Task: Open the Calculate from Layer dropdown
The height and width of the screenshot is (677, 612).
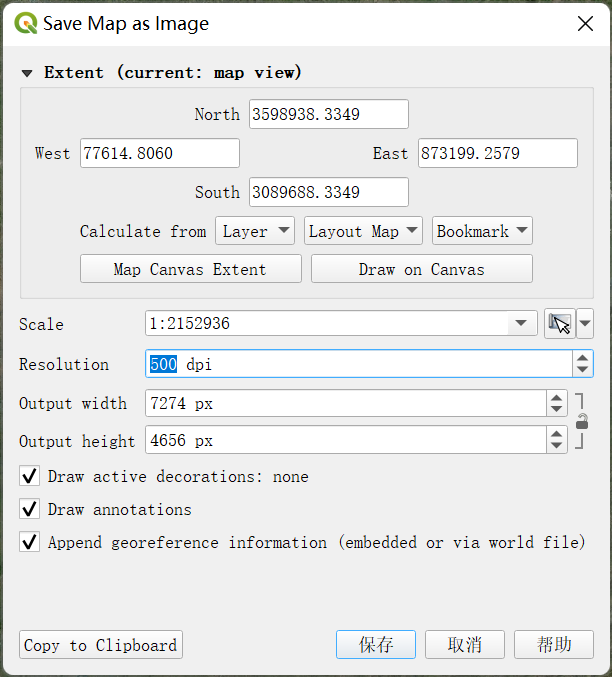Action: [x=255, y=231]
